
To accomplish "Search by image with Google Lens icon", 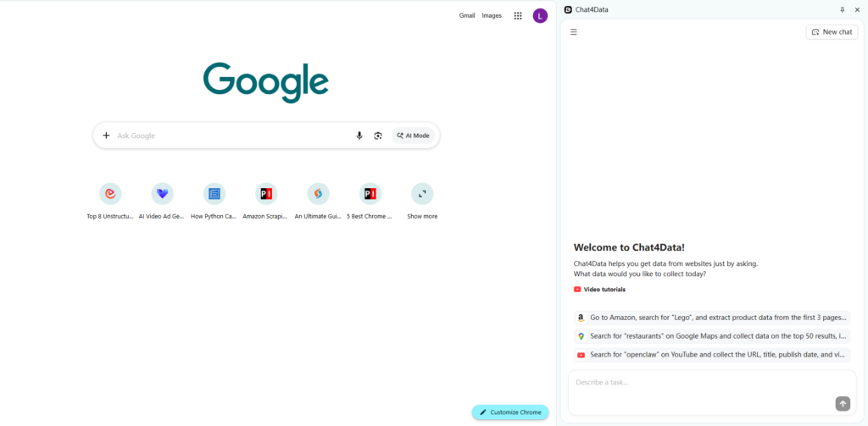I will 378,136.
